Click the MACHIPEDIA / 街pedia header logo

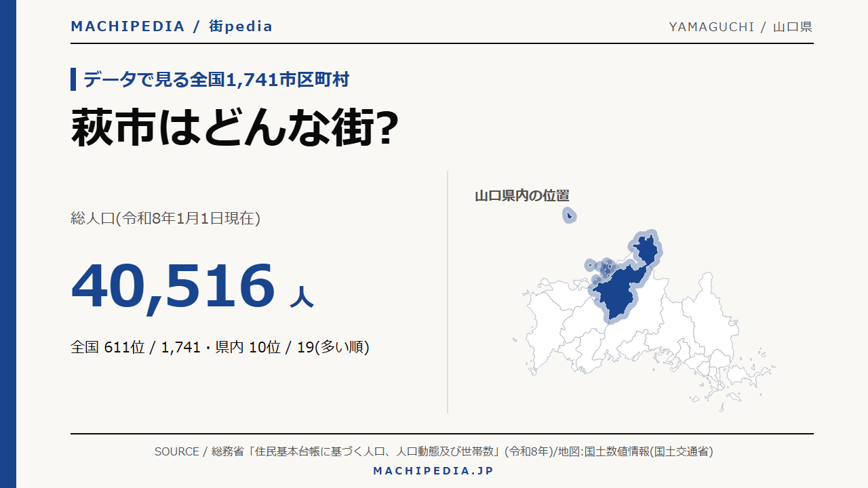172,26
